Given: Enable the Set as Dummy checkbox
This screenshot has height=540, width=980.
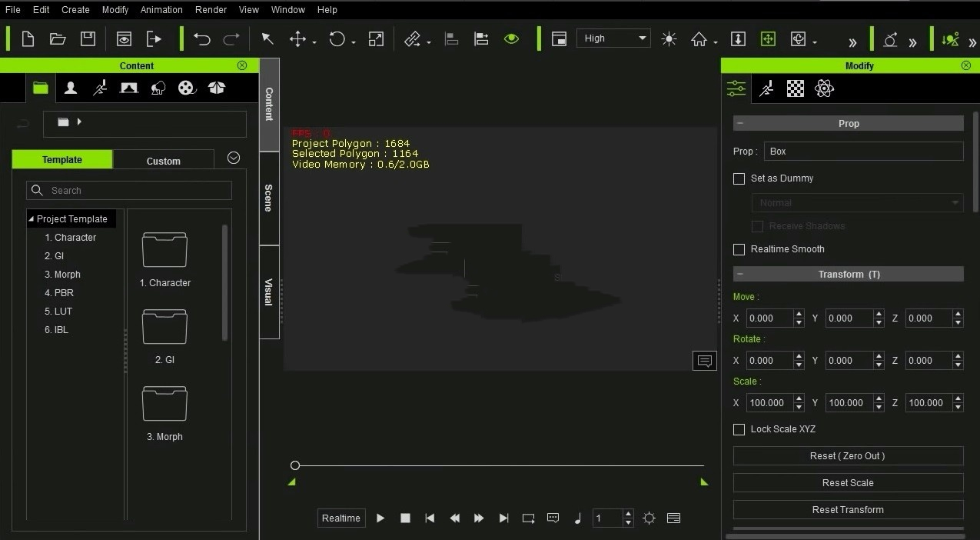Looking at the screenshot, I should coord(739,178).
